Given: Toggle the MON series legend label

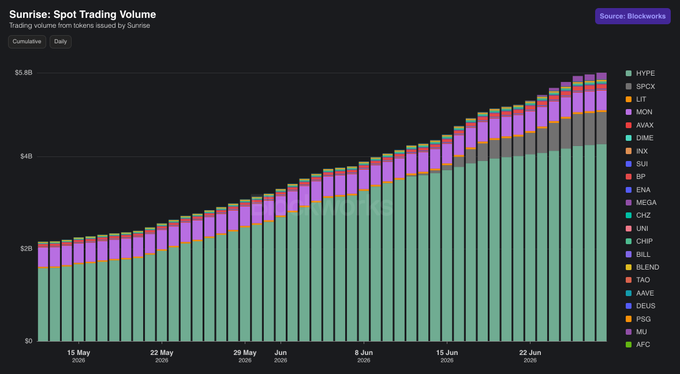Looking at the screenshot, I should pos(644,112).
